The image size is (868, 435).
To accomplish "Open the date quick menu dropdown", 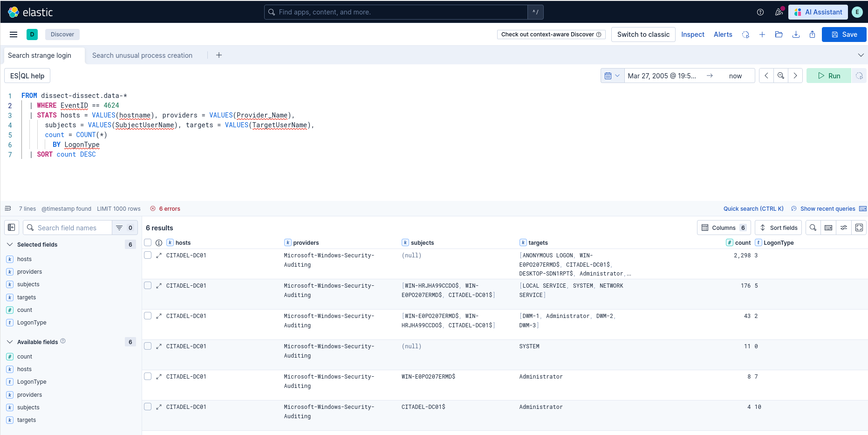I will pos(612,76).
